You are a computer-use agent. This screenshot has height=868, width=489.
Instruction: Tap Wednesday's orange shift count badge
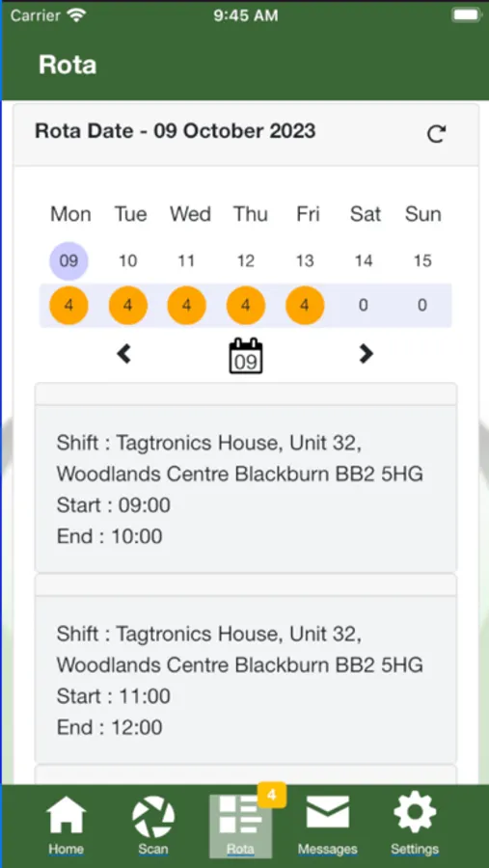pos(186,305)
